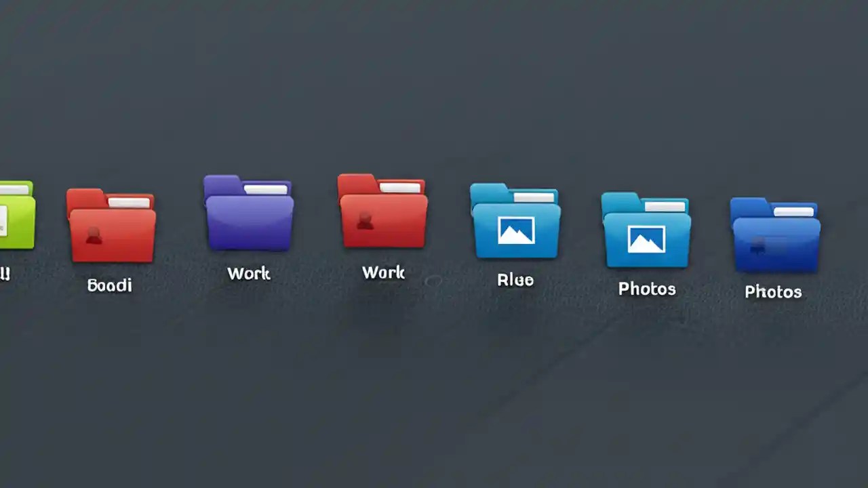The width and height of the screenshot is (868, 488).
Task: Click the Photos label under the dark blue folder
Action: (x=773, y=291)
